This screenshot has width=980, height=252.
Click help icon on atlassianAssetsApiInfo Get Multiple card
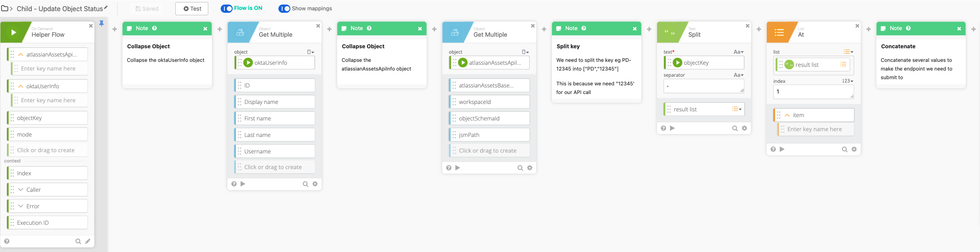tap(449, 168)
